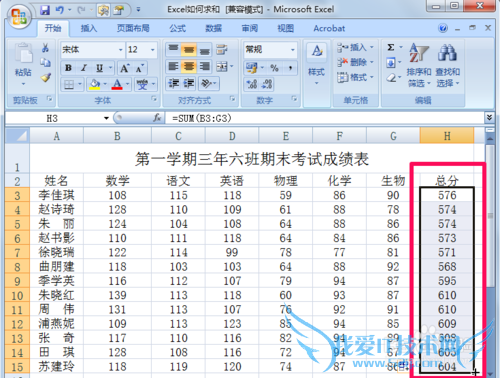This screenshot has height=378, width=500.
Task: Save the workbook from quick access toolbar
Action: coord(45,10)
